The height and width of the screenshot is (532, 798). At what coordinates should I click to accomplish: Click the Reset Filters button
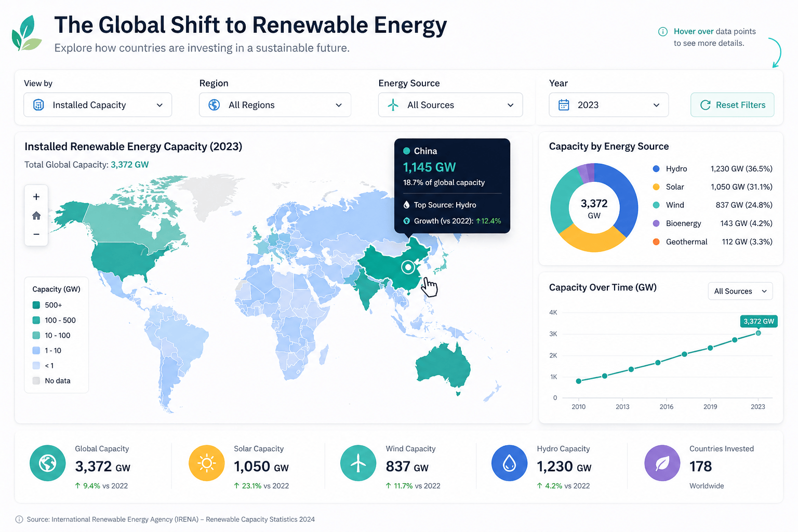pos(732,104)
